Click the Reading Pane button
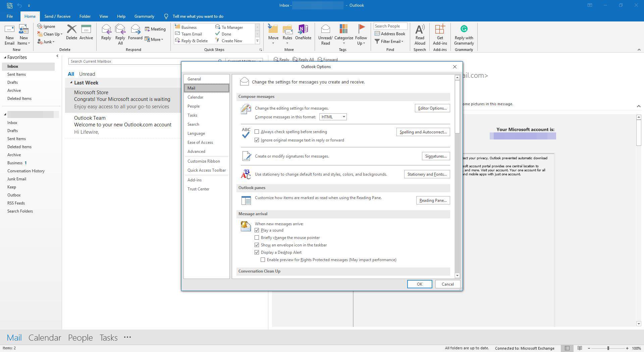This screenshot has width=644, height=352. click(x=433, y=200)
